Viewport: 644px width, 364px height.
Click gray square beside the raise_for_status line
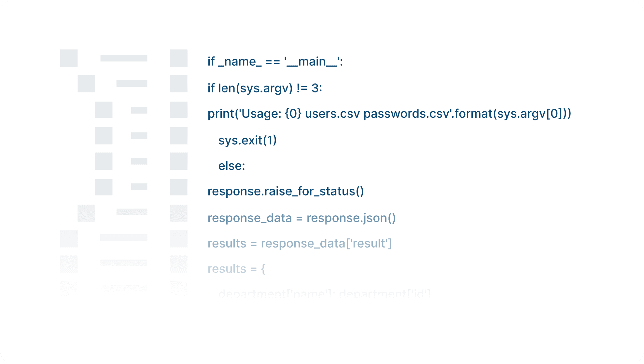(x=179, y=187)
